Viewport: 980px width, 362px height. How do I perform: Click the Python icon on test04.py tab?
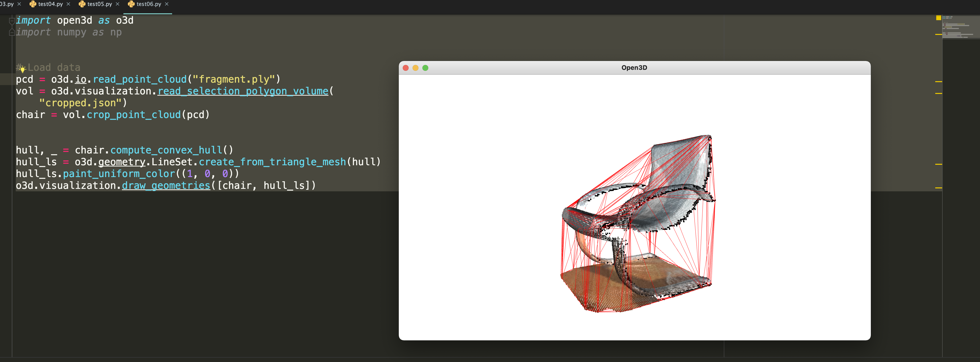[33, 4]
